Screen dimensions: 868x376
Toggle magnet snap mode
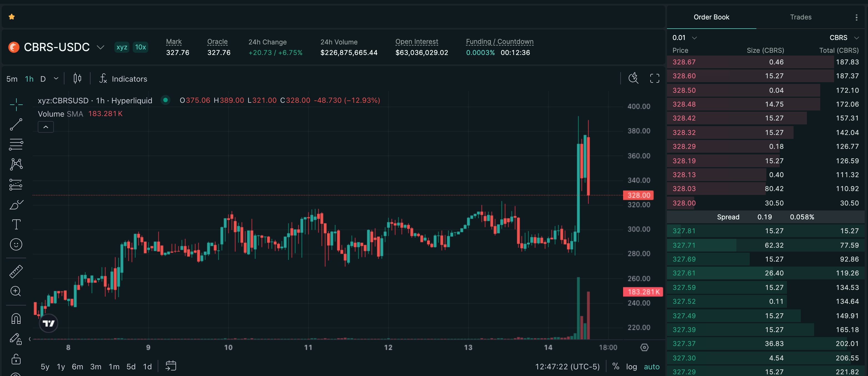16,319
